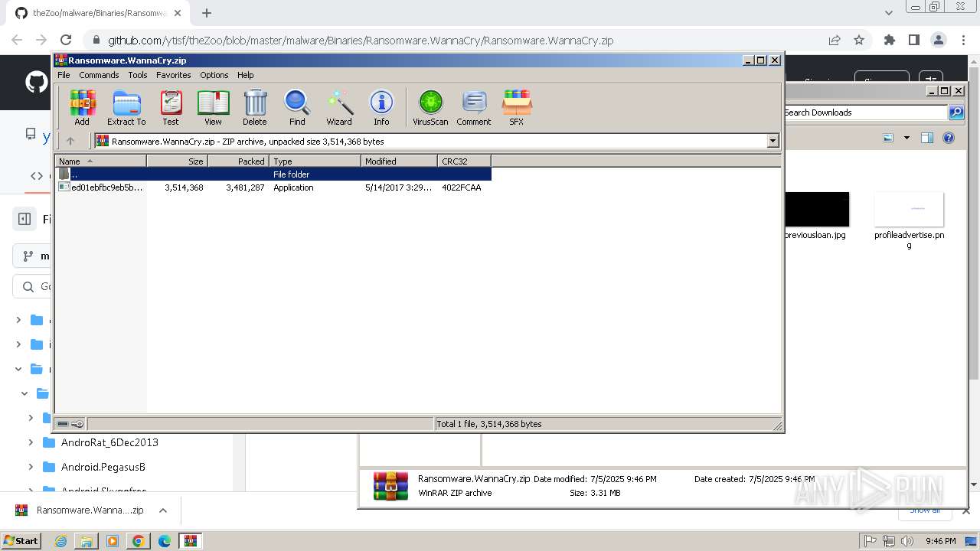Click the GitHub logo
The height and width of the screenshot is (551, 980).
(36, 82)
